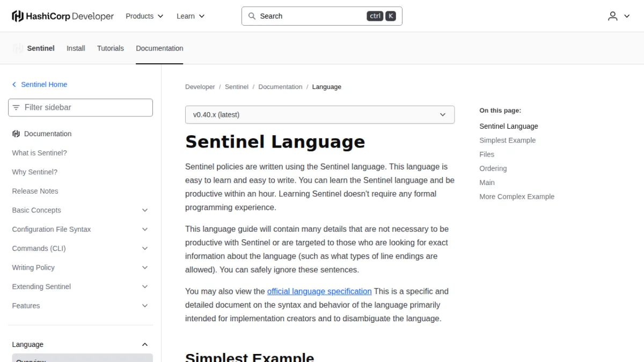
Task: Open the Products dropdown menu
Action: coord(144,16)
